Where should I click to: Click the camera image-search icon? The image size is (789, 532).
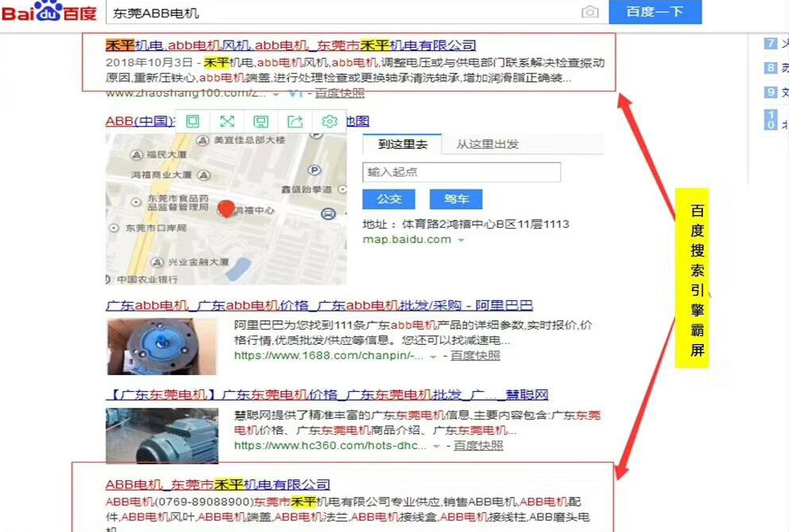coord(589,12)
